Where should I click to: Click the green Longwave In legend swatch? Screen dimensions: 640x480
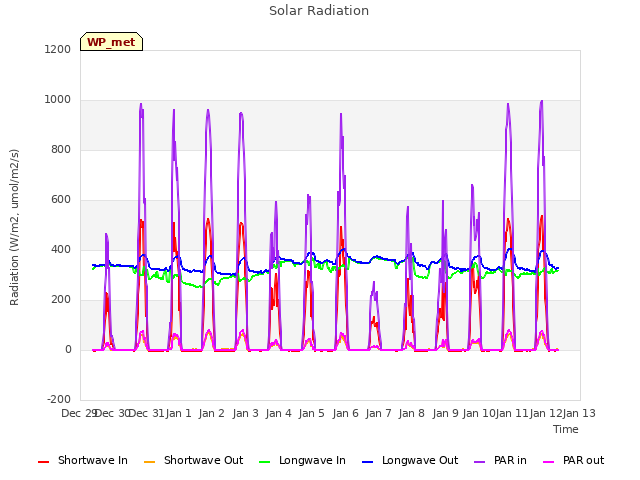click(x=264, y=462)
